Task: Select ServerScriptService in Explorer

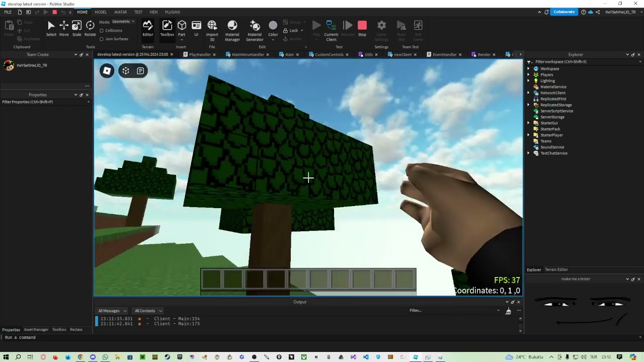Action: point(556,111)
